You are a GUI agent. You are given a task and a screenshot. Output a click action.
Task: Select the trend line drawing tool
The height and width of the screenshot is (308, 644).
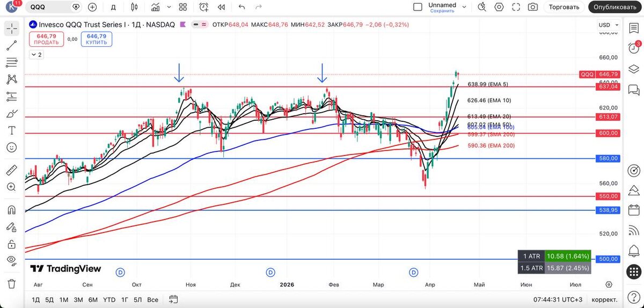tap(12, 46)
